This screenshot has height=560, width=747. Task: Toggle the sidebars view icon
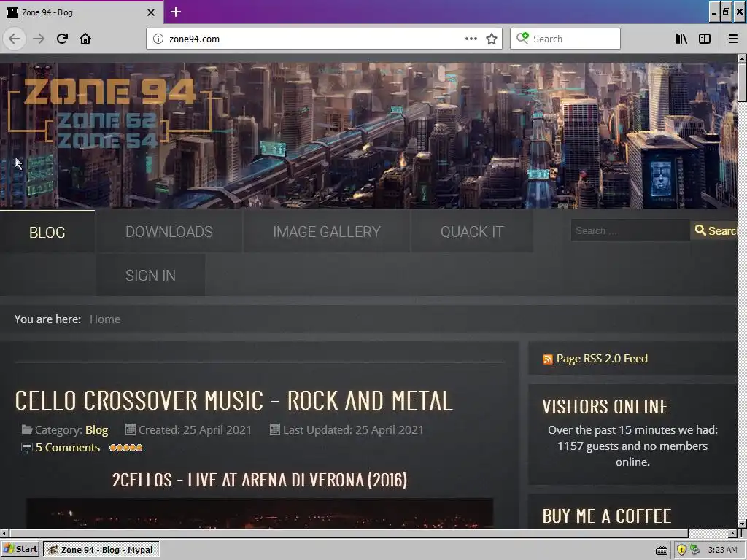705,39
